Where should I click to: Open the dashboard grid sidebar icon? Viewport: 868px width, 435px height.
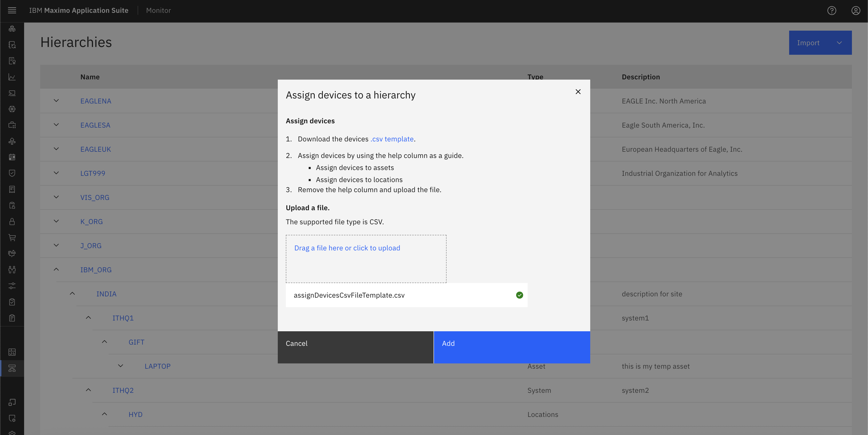12,352
